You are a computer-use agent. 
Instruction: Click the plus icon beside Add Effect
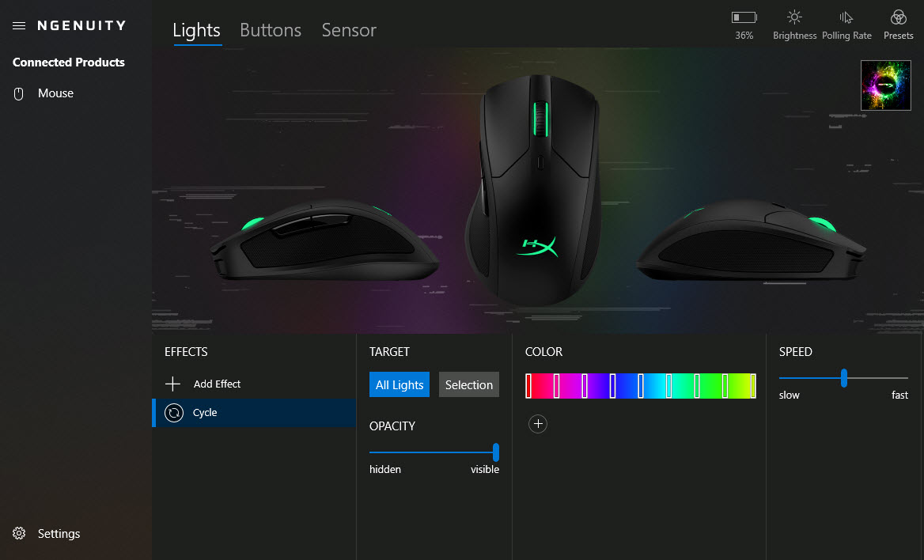click(172, 384)
